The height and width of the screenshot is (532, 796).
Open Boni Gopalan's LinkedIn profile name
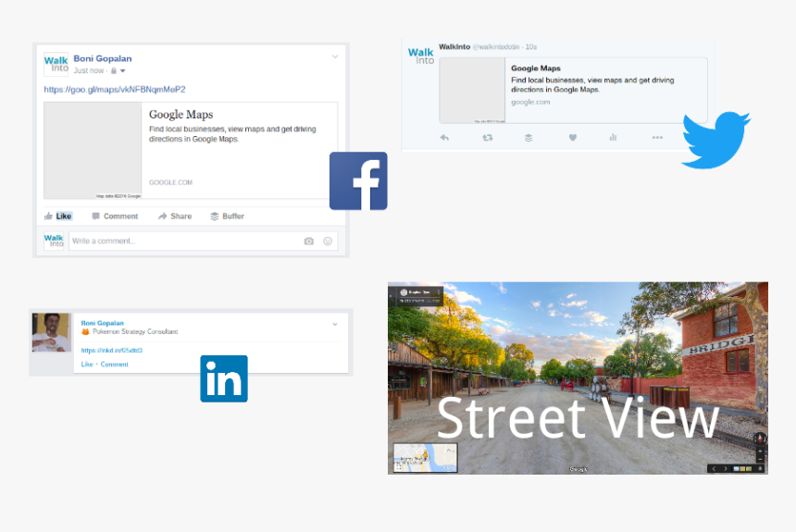[102, 323]
